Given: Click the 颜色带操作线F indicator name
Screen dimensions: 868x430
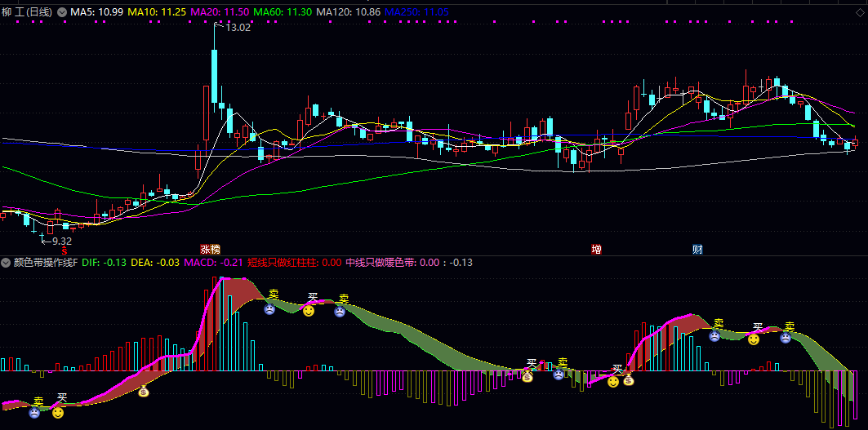Looking at the screenshot, I should pyautogui.click(x=46, y=262).
